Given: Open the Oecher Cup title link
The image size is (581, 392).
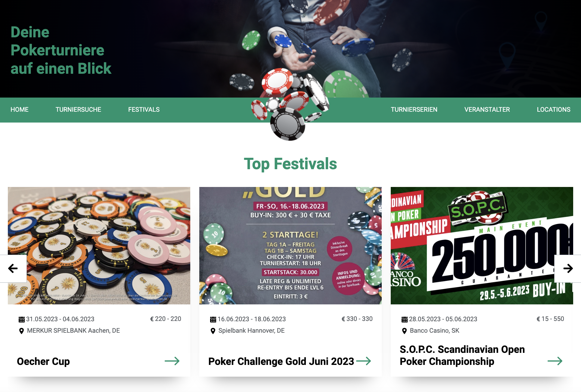Looking at the screenshot, I should tap(43, 361).
